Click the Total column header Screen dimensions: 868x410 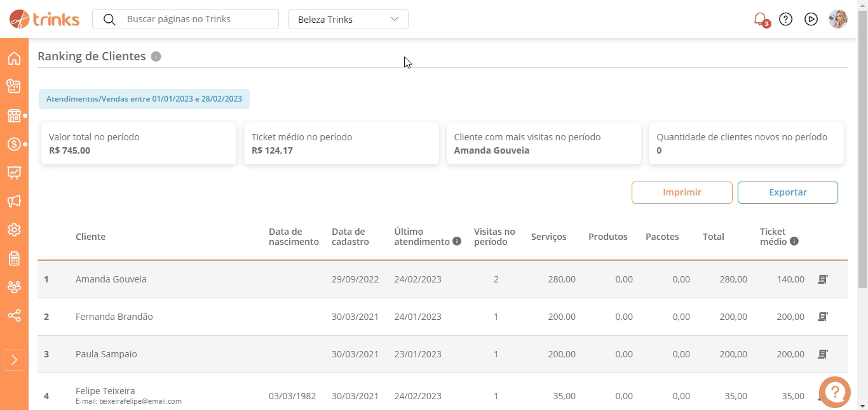(x=714, y=237)
